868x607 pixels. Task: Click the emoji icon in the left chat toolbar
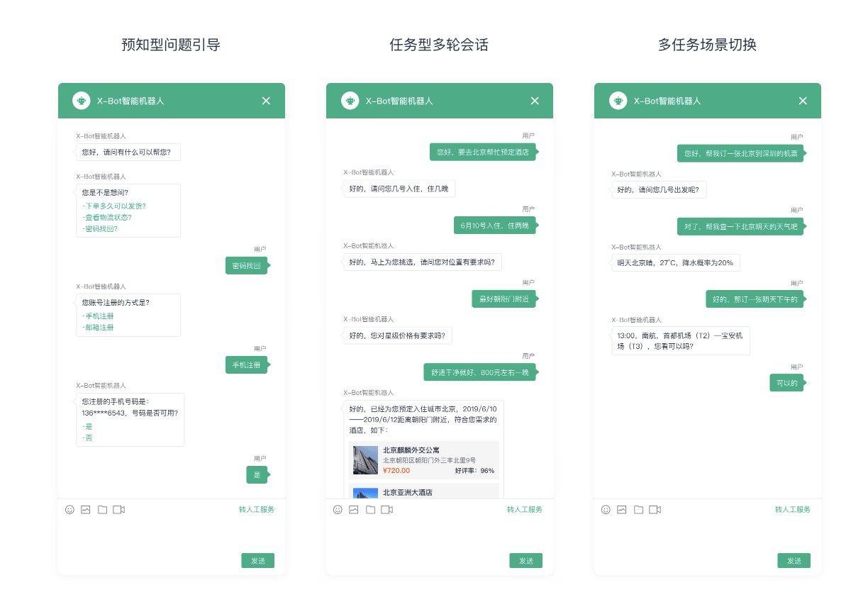tap(69, 510)
